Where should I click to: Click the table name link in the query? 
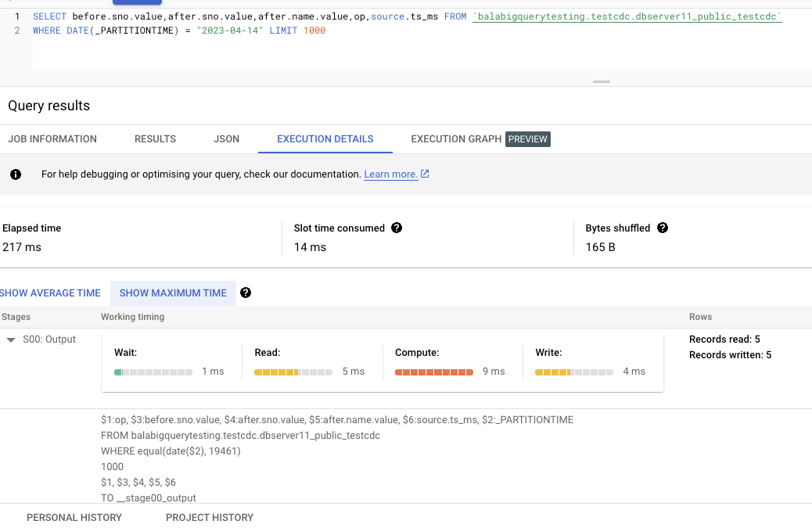pyautogui.click(x=627, y=16)
